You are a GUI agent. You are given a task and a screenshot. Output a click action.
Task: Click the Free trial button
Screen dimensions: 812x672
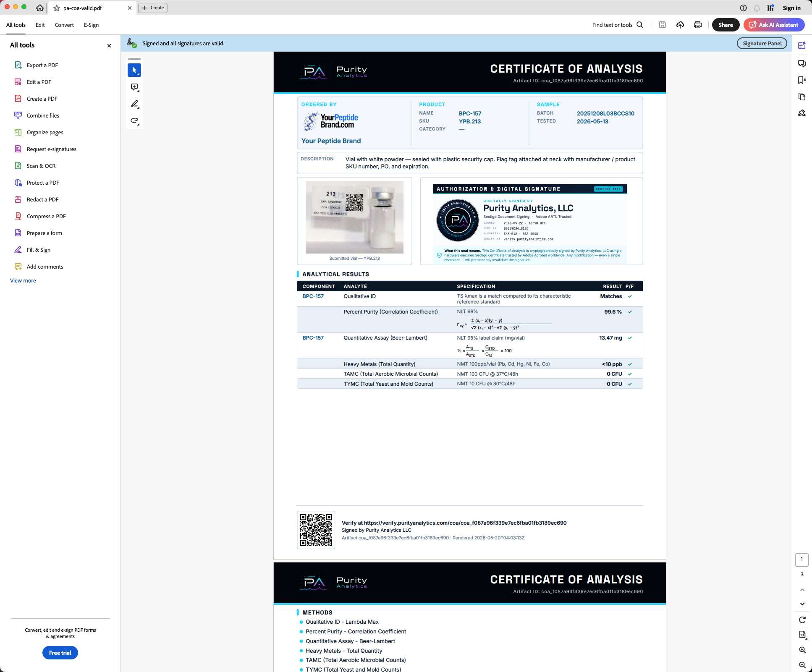click(60, 653)
